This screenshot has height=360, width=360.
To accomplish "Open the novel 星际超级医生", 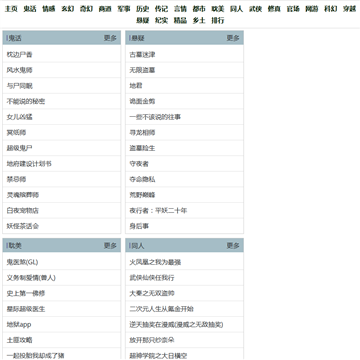I will click(x=26, y=309).
